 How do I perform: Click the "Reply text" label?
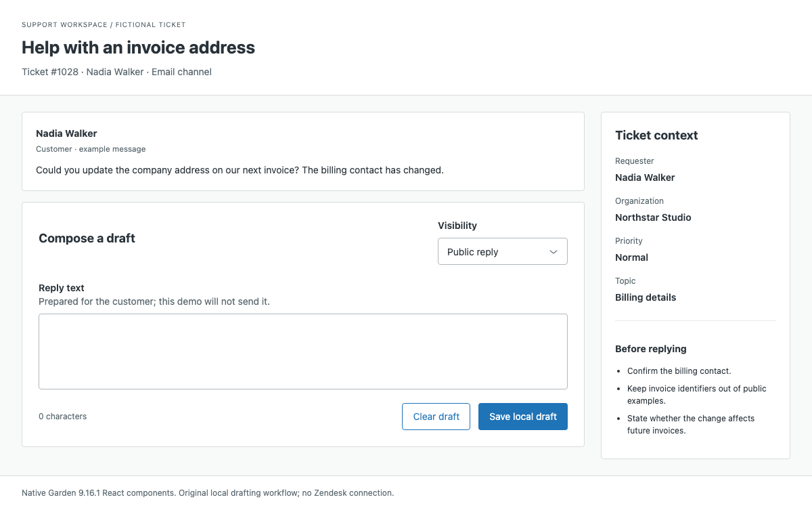coord(62,288)
